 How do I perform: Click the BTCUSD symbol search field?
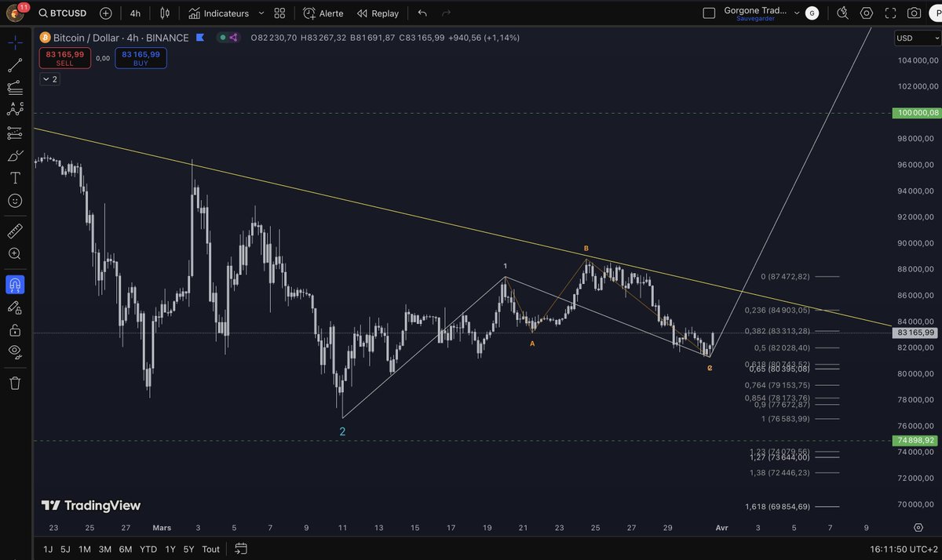[64, 13]
